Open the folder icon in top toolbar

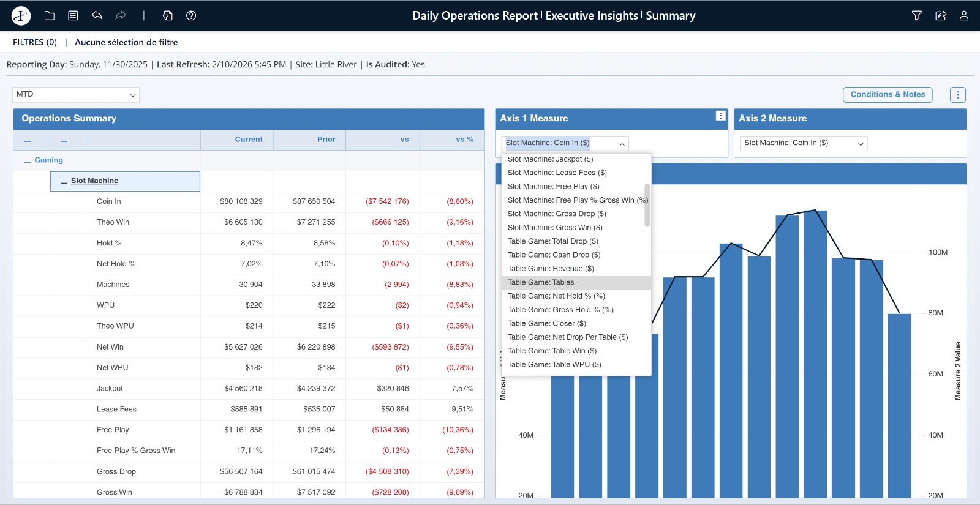[50, 15]
